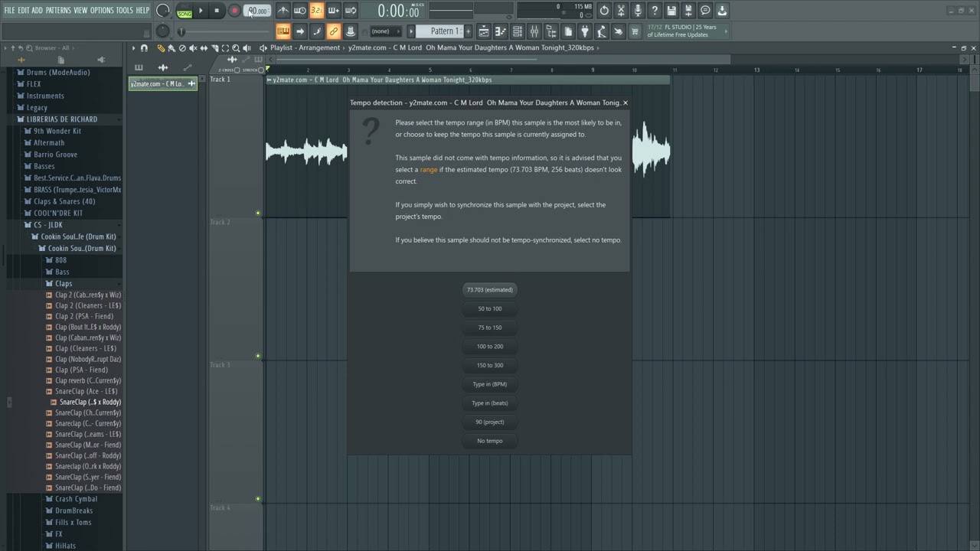
Task: Stop playback with the Stop button
Action: click(217, 11)
